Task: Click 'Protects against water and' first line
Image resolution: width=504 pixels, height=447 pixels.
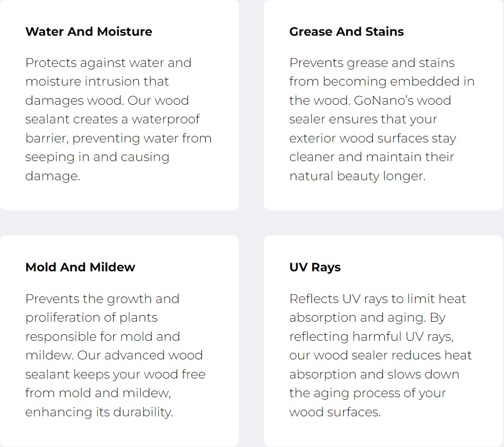Action: [x=108, y=63]
